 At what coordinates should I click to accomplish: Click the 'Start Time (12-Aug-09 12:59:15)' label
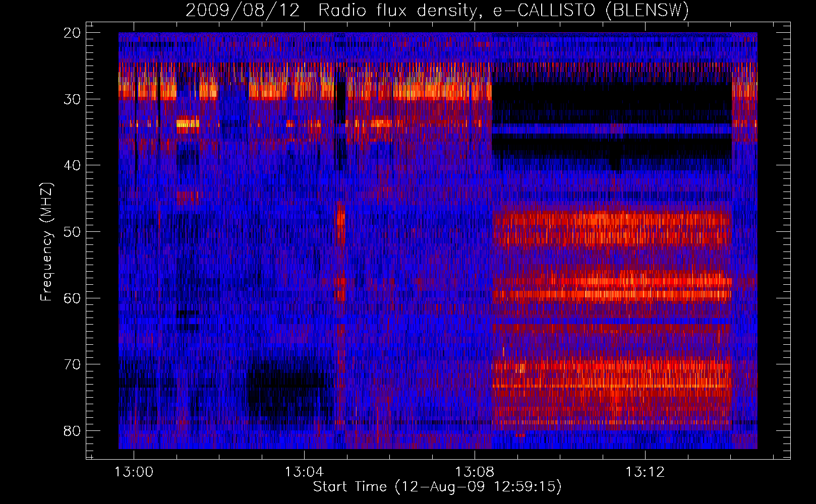pyautogui.click(x=437, y=487)
